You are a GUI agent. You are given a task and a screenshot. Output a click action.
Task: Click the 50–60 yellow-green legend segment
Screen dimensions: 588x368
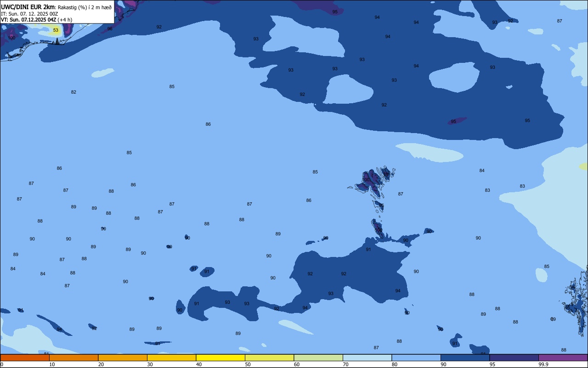coord(269,357)
